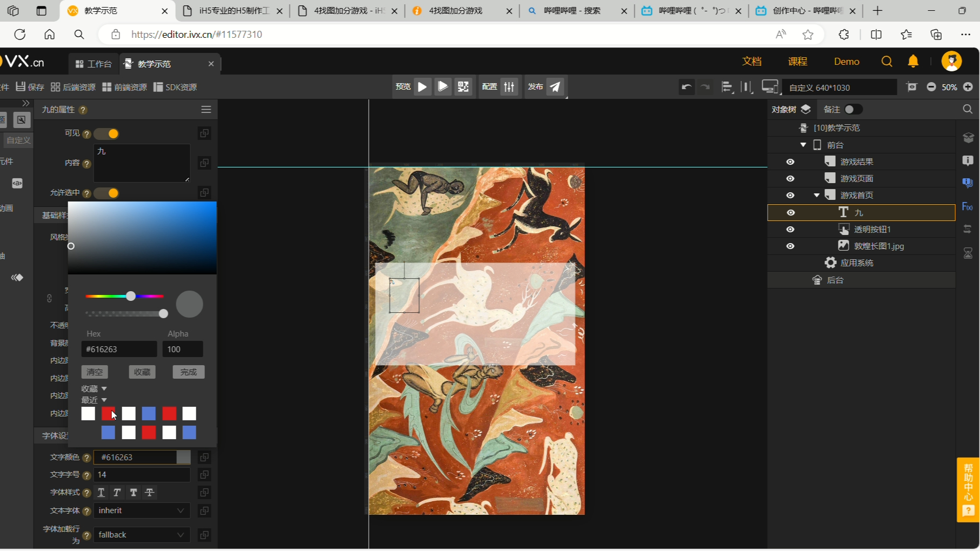Click the 文字字号 input field
Screen dimensions: 980x551
(x=142, y=475)
